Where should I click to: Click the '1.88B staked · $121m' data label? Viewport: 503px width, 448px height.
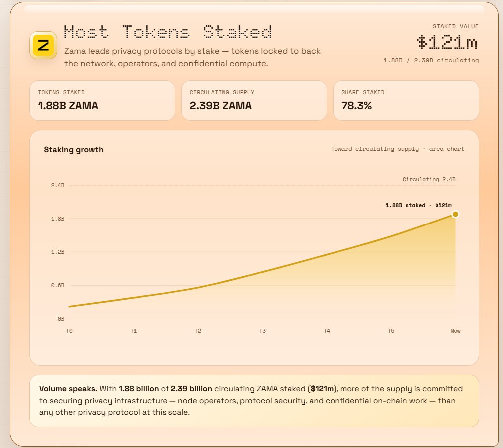click(x=418, y=205)
